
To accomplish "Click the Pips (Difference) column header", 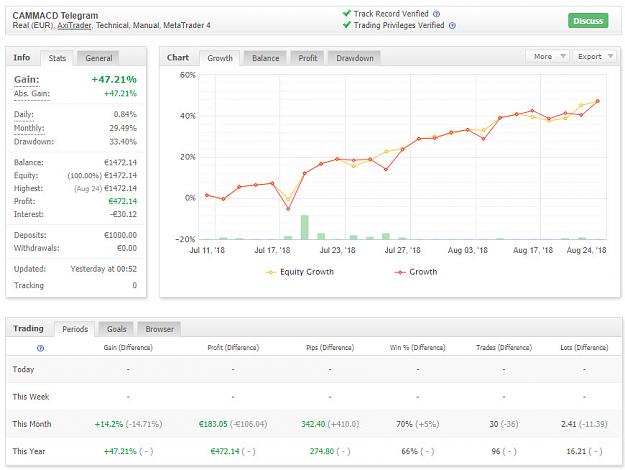I will [330, 348].
